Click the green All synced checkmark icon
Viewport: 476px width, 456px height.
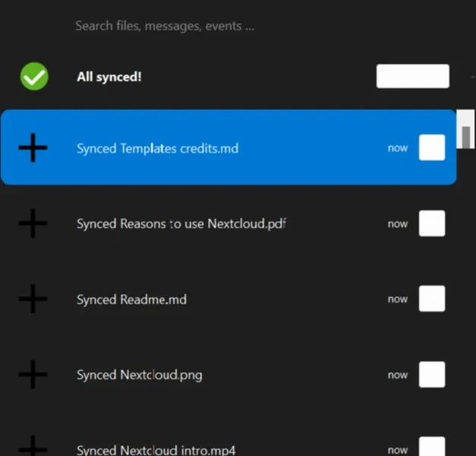34,76
